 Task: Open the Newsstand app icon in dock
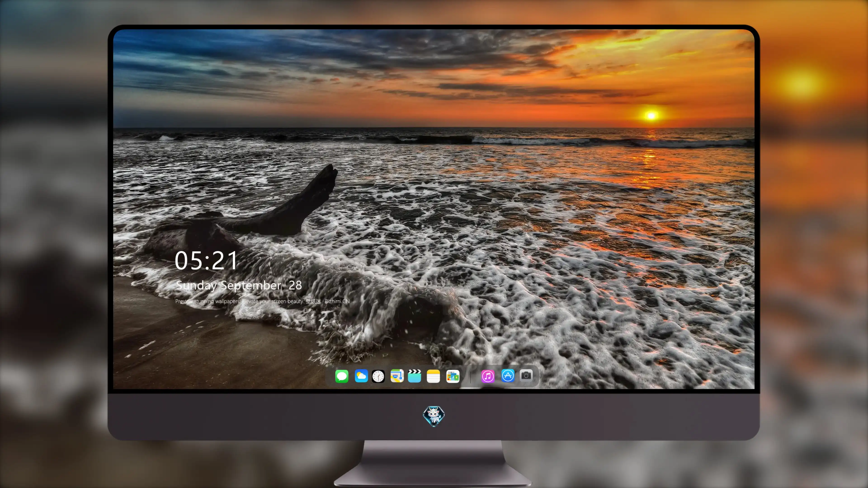pos(453,376)
